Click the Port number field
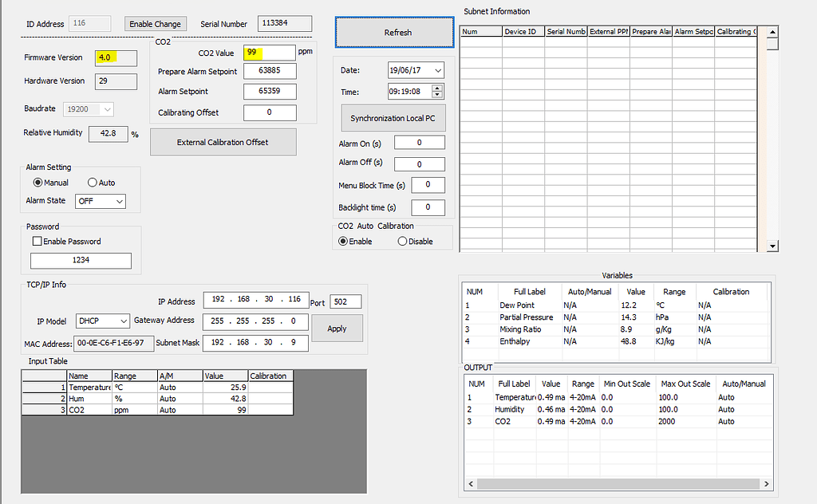This screenshot has width=817, height=504. point(345,302)
